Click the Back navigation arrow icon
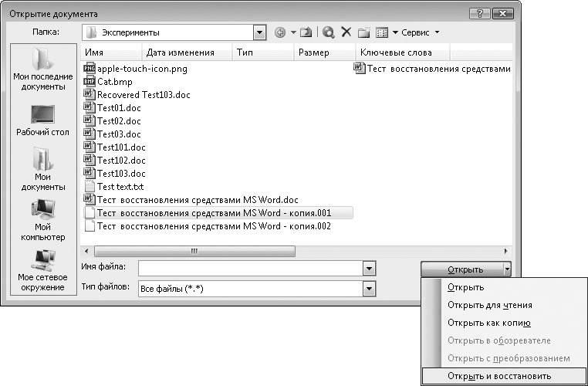588x386 pixels. [x=279, y=32]
